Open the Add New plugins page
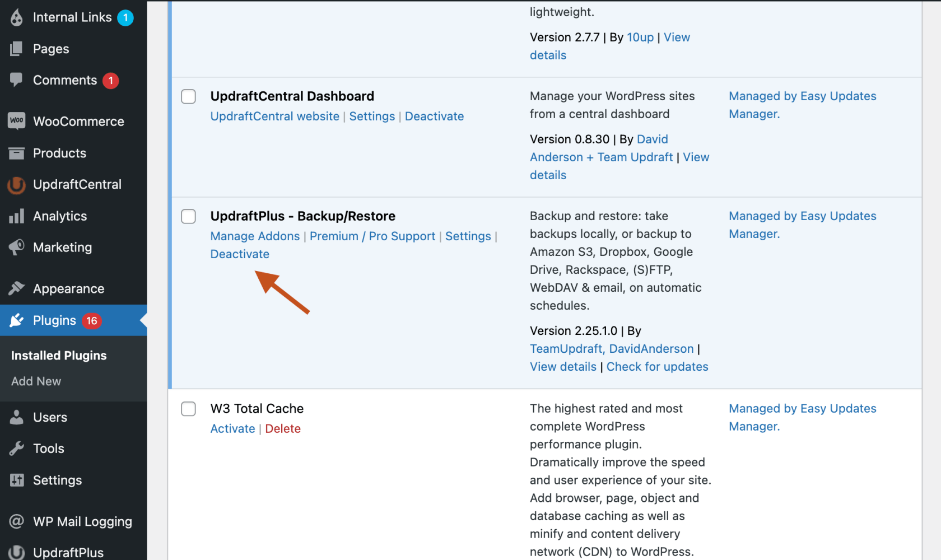 36,381
